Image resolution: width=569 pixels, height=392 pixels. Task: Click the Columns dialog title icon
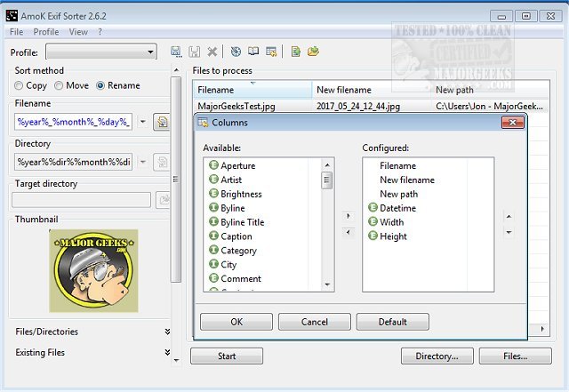pyautogui.click(x=203, y=123)
